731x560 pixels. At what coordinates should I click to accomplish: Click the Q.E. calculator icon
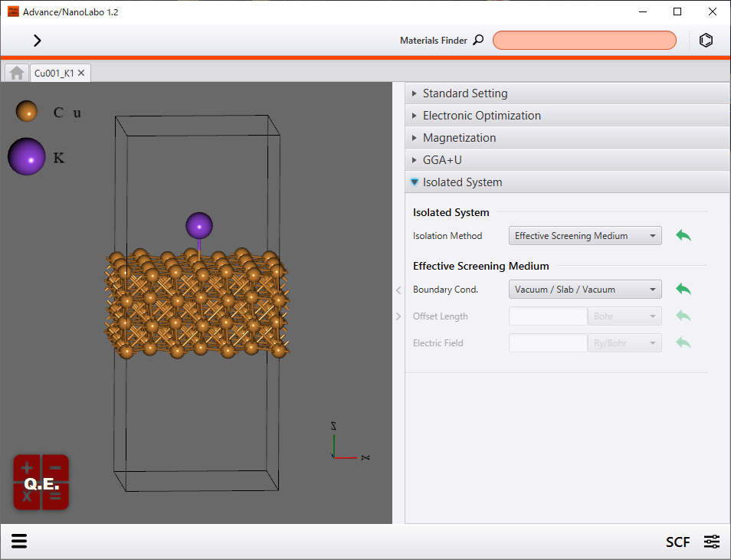[41, 483]
